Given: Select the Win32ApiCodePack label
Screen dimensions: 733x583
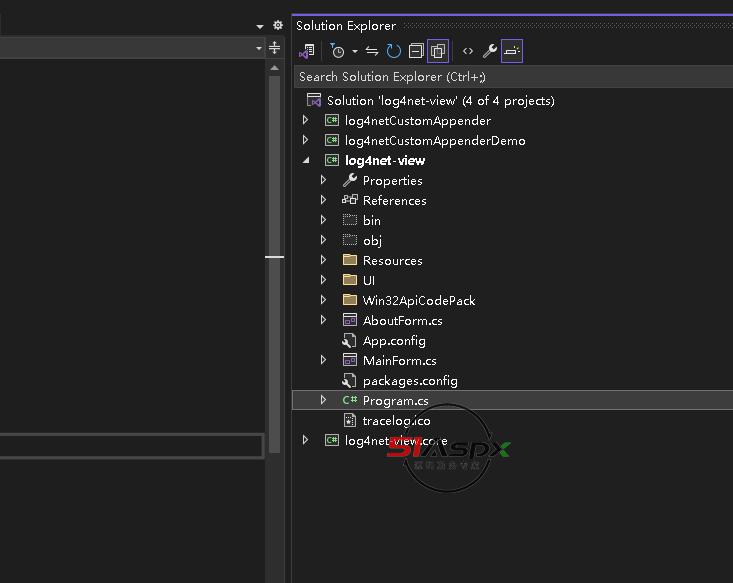Looking at the screenshot, I should click(419, 301).
